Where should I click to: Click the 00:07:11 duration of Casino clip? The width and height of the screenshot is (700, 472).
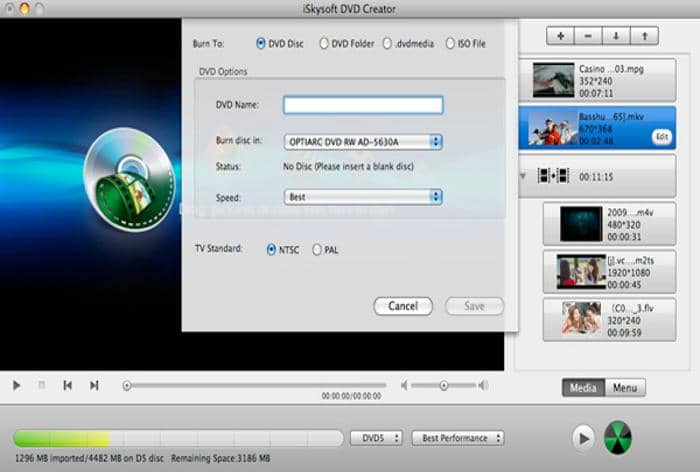[x=596, y=93]
